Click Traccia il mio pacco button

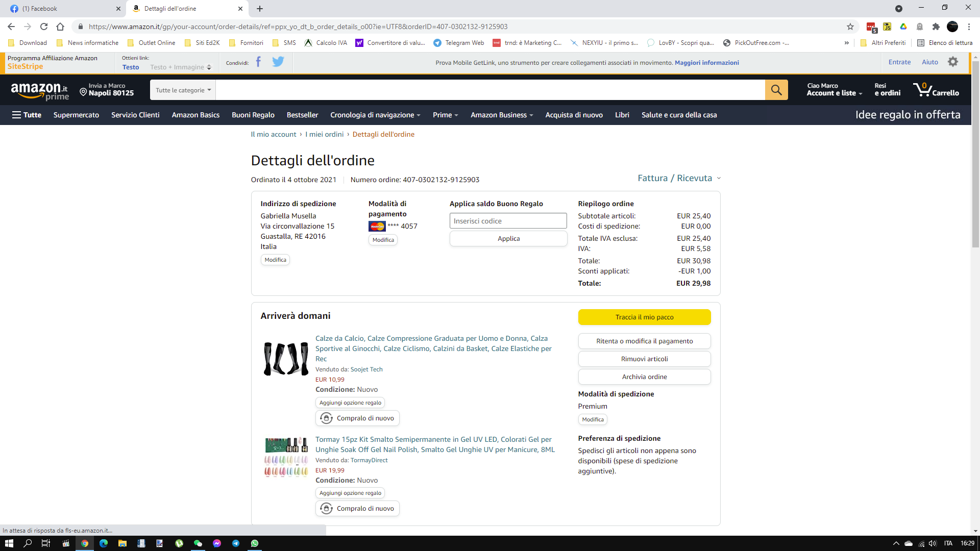(x=644, y=317)
